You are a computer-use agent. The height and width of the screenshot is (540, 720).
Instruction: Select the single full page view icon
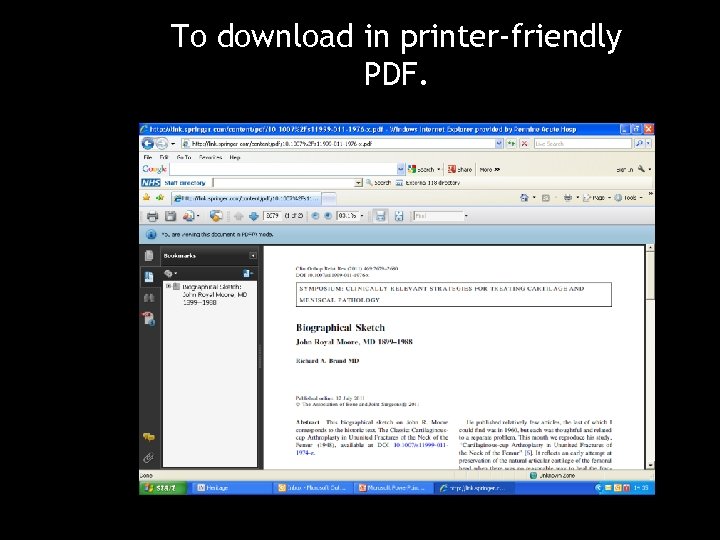[x=399, y=216]
